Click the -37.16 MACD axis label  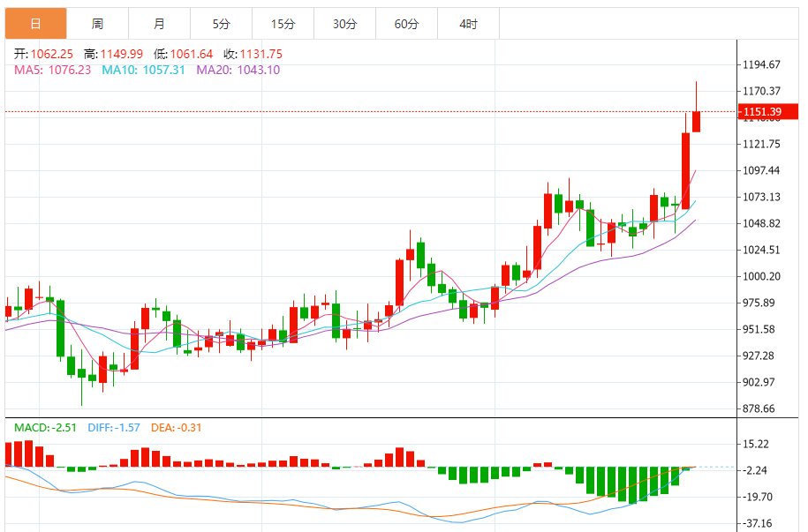[x=757, y=524]
